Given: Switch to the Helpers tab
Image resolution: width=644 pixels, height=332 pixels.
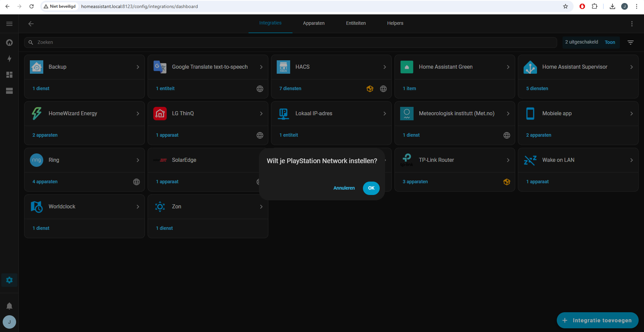Looking at the screenshot, I should point(395,23).
